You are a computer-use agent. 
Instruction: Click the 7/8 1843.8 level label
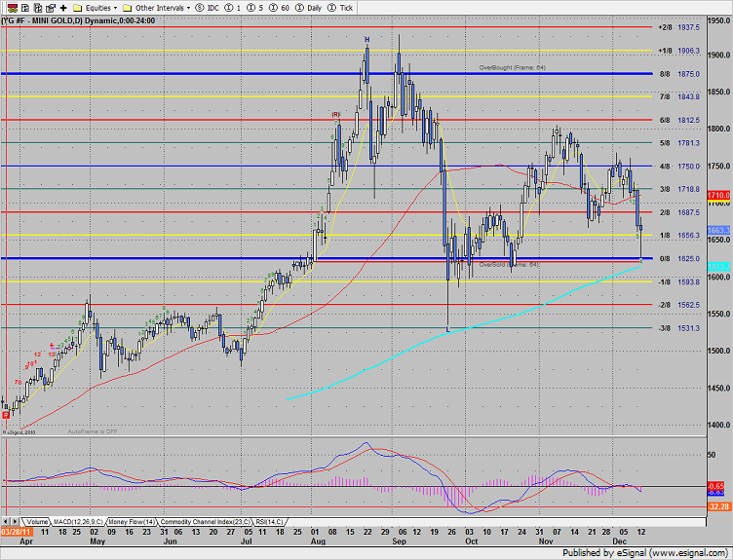tap(679, 96)
